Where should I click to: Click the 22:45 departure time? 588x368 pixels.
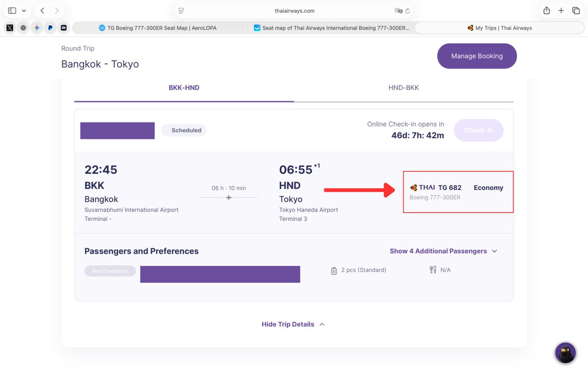tap(101, 170)
